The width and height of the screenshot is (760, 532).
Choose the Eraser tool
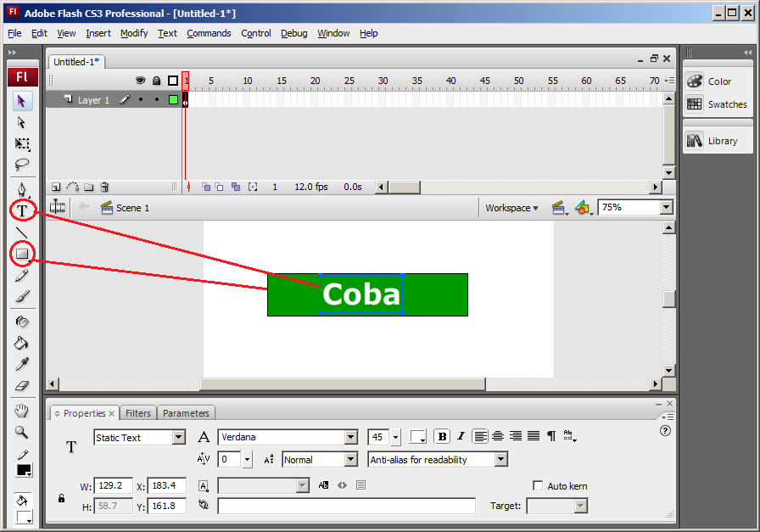pyautogui.click(x=22, y=385)
